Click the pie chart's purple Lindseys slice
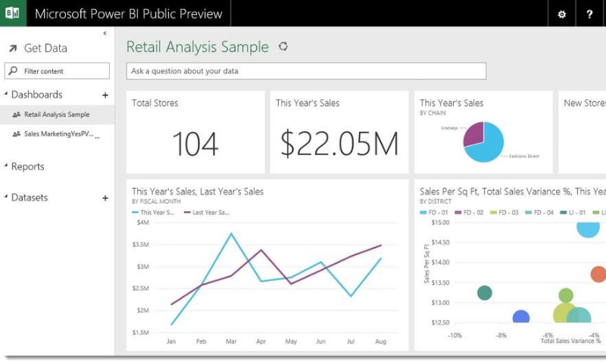 [x=473, y=133]
